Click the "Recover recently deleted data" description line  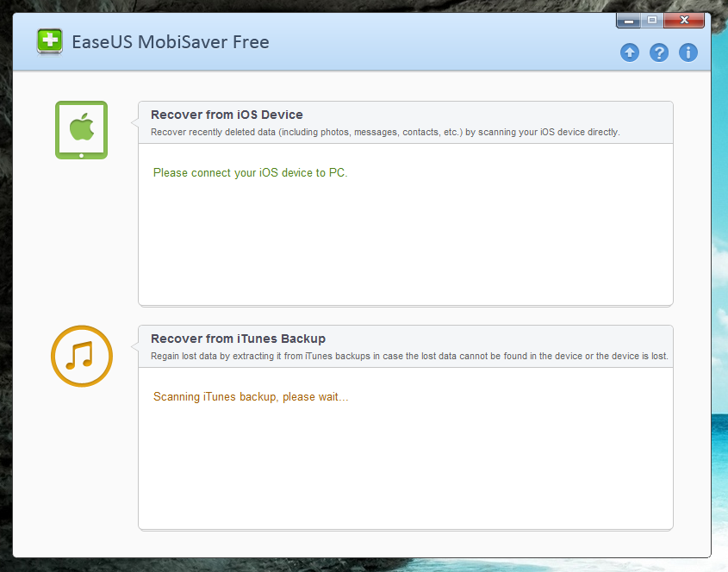click(385, 133)
